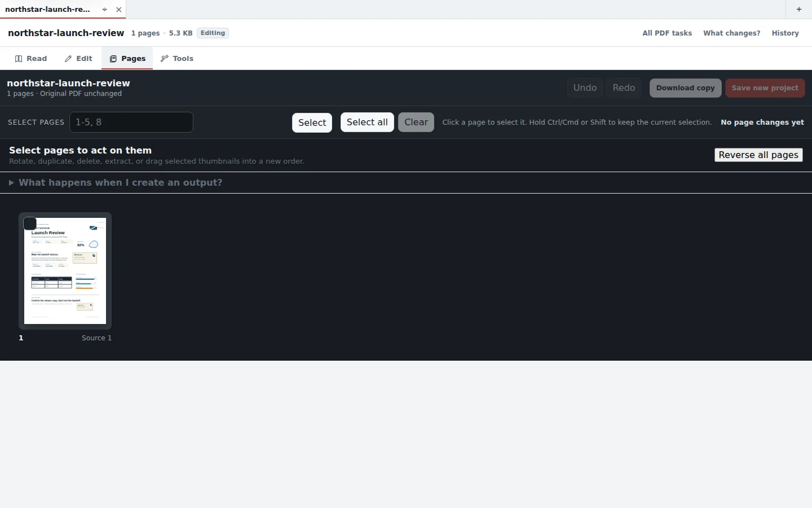Viewport: 812px width, 508px height.
Task: Click the "No page changes yet" status text
Action: (762, 122)
